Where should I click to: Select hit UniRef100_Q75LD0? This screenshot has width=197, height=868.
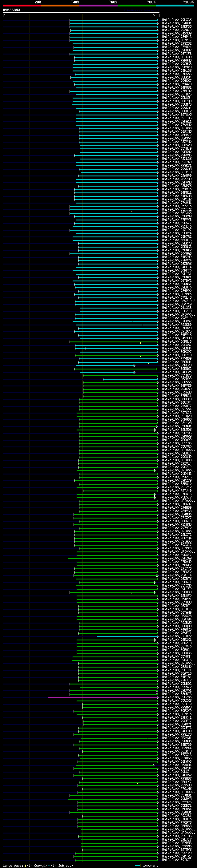coord(177,91)
